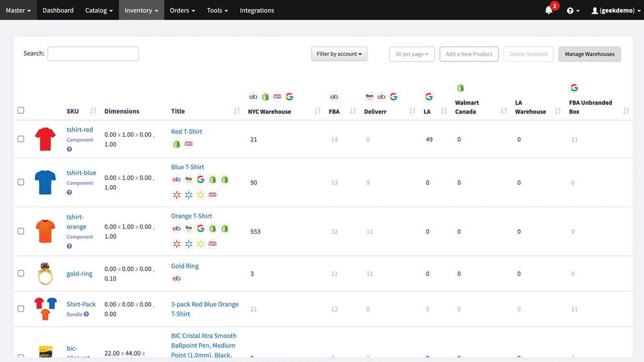
Task: Open the notifications bell icon
Action: point(548,10)
